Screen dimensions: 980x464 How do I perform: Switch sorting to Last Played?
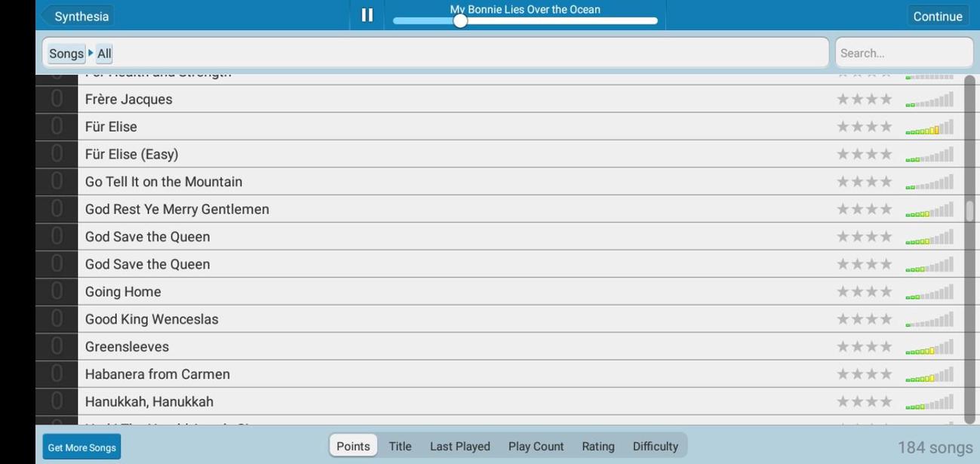coord(459,446)
